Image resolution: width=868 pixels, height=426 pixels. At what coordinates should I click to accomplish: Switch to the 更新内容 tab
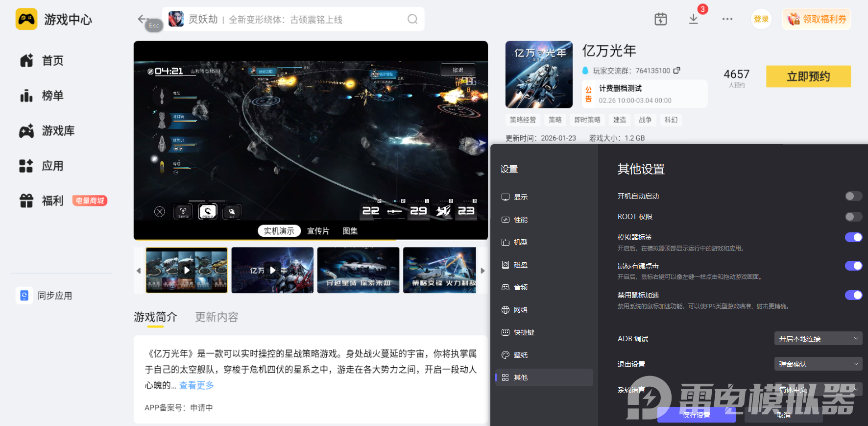click(x=217, y=317)
